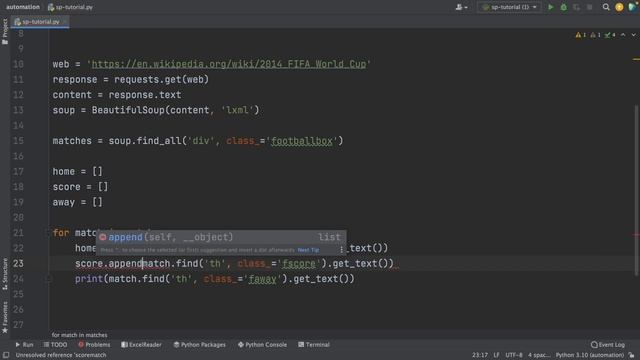This screenshot has height=360, width=640.
Task: Toggle the read-only lock icon in the status bar
Action: click(631, 355)
